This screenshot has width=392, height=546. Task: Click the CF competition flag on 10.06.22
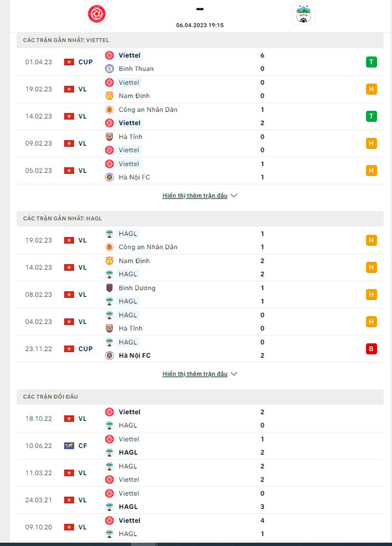pos(69,446)
